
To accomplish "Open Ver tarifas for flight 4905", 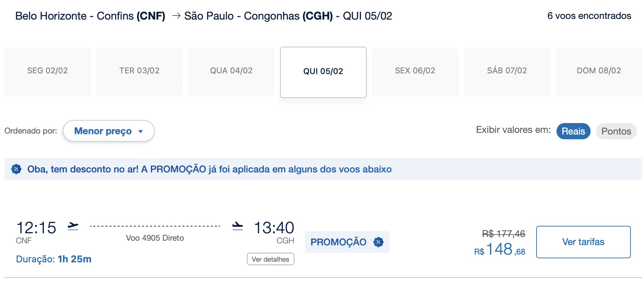I will [583, 242].
